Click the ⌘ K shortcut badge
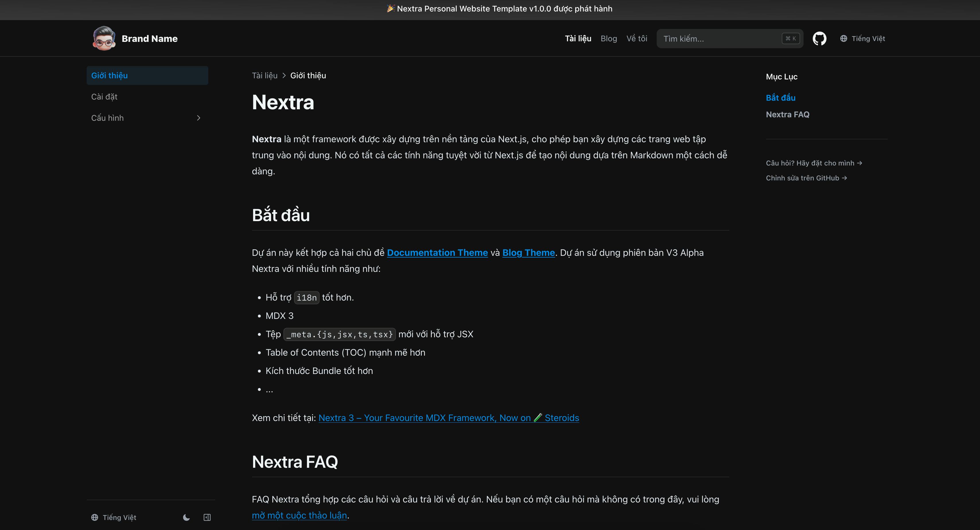 click(791, 38)
